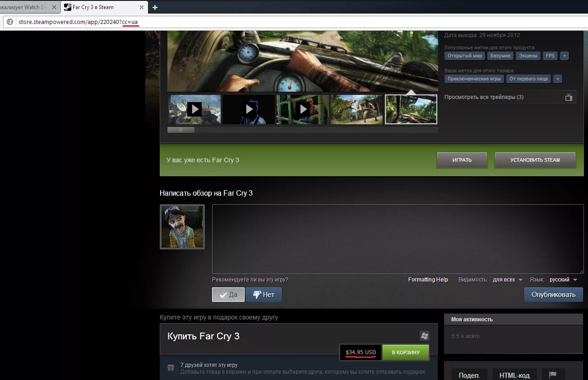
Task: Open the Подел. share button
Action: pos(469,375)
